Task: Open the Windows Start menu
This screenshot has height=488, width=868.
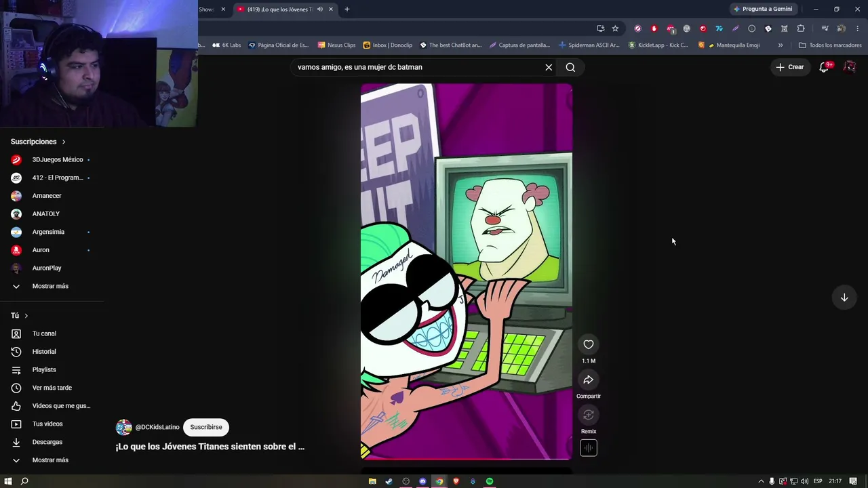Action: [x=8, y=481]
